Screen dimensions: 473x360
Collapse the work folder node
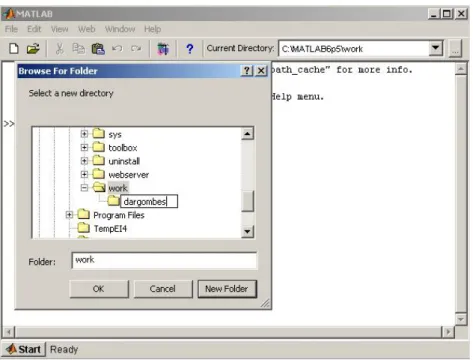click(84, 188)
